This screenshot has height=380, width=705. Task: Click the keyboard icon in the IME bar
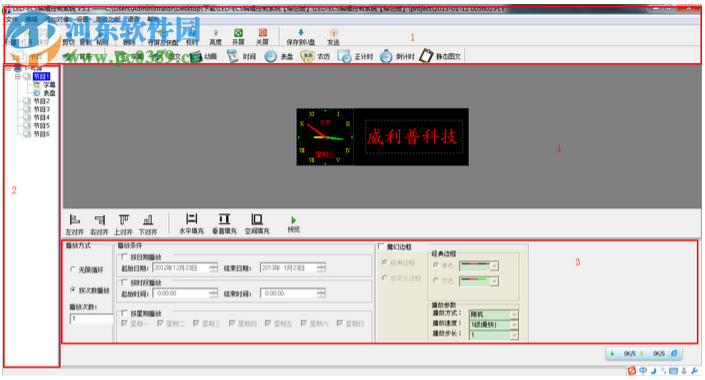pyautogui.click(x=673, y=371)
